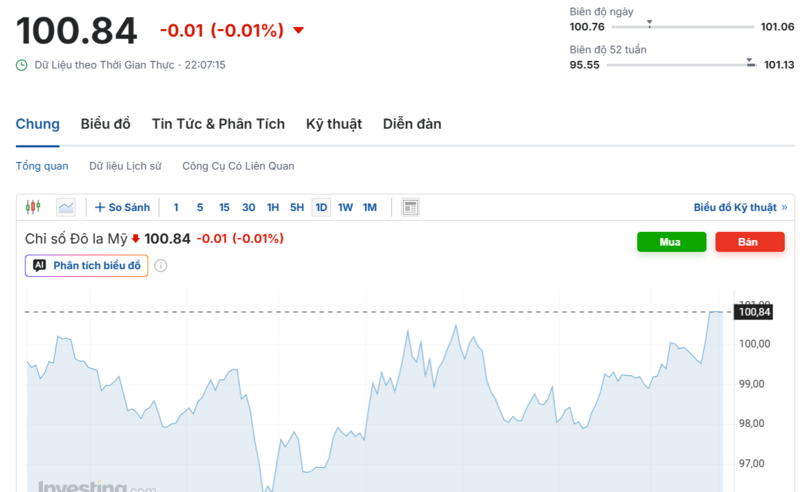Click the daily high value 101.06
This screenshot has height=492, width=800.
(x=778, y=27)
